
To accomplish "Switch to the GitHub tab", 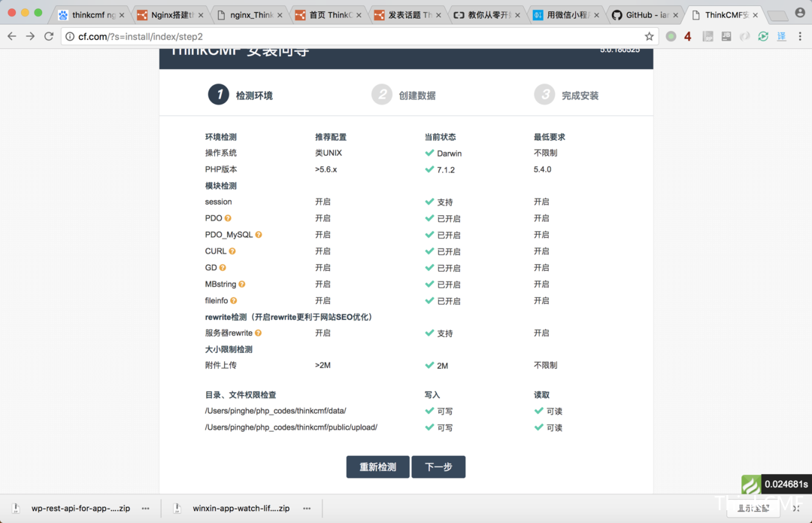I will point(645,15).
